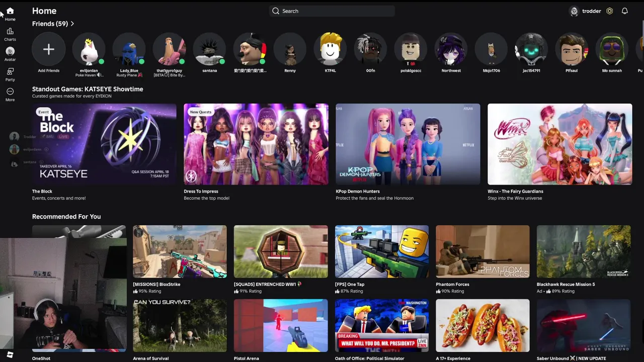This screenshot has height=362, width=644.
Task: Click the 87% Rating under One Tap
Action: [x=349, y=291]
